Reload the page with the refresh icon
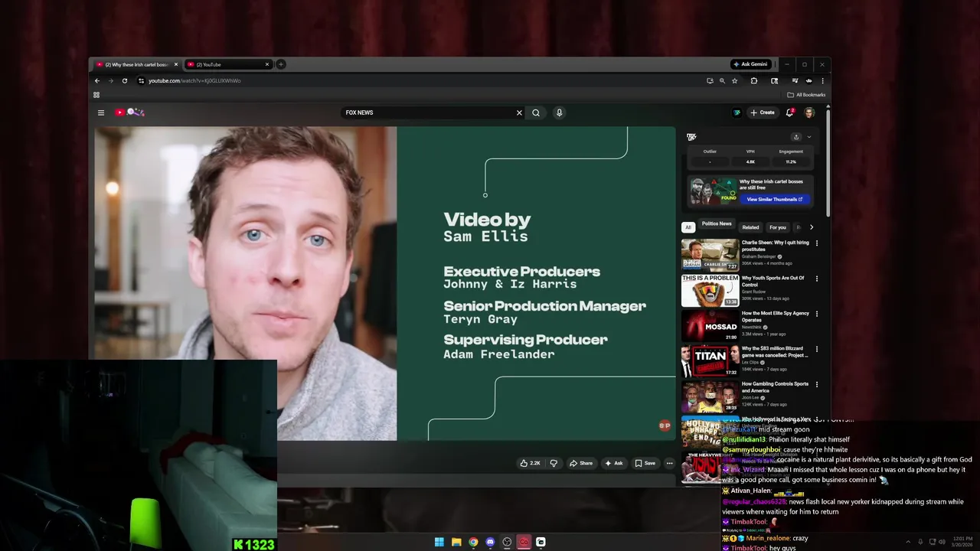The width and height of the screenshot is (980, 551). point(125,80)
